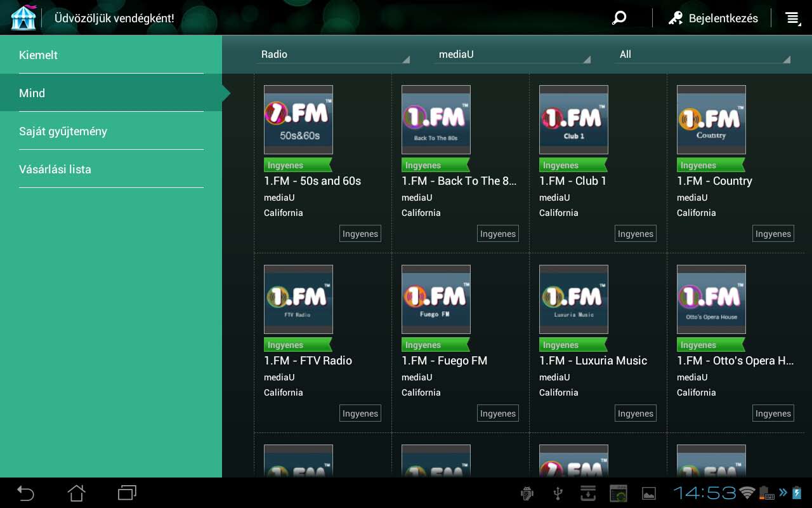
Task: Click the title '1.FM - Fuego FM'
Action: point(444,361)
